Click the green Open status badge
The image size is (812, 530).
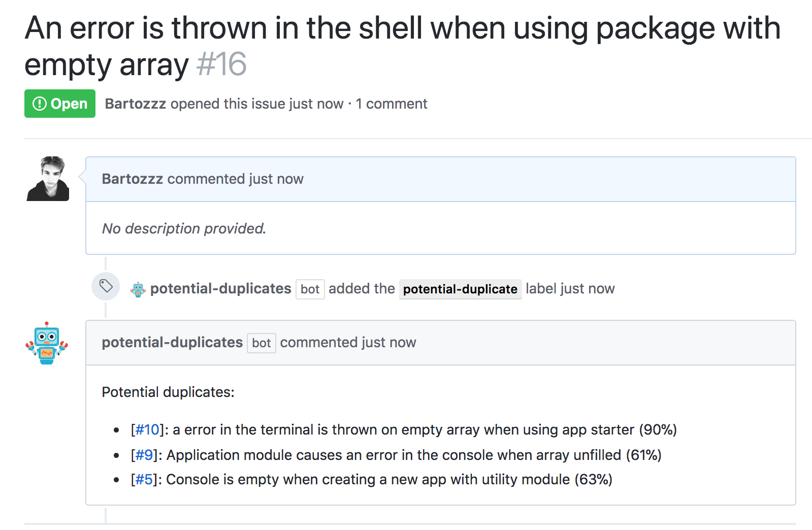click(60, 104)
